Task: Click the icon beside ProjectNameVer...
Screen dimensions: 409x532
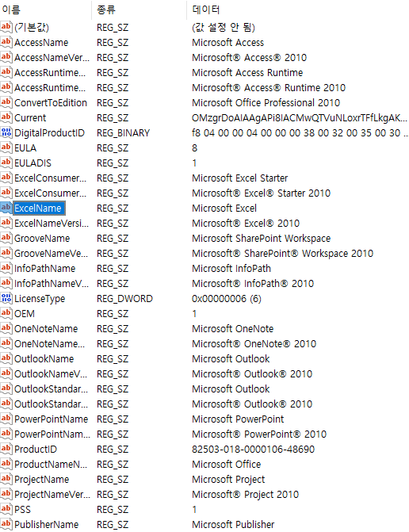Action: coord(6,494)
